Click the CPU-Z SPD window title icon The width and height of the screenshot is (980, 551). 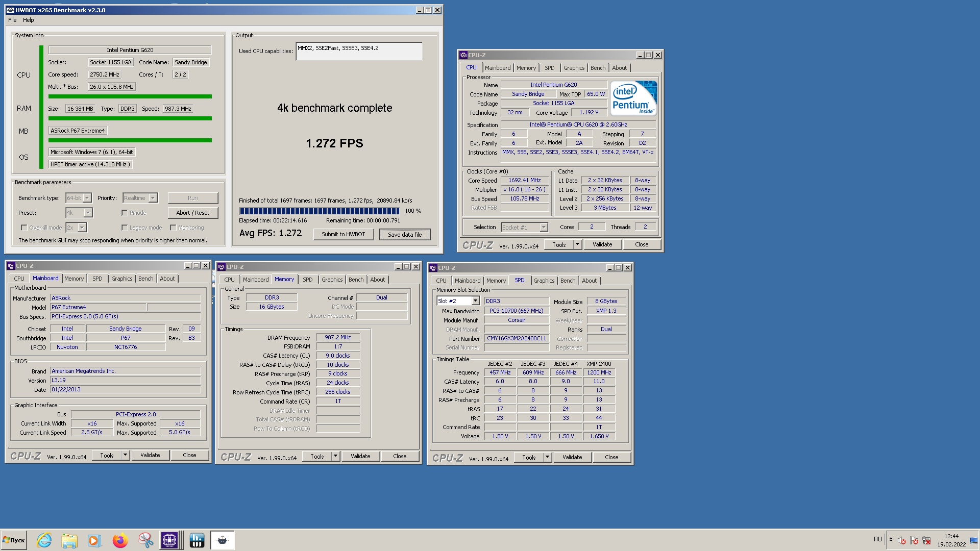433,268
